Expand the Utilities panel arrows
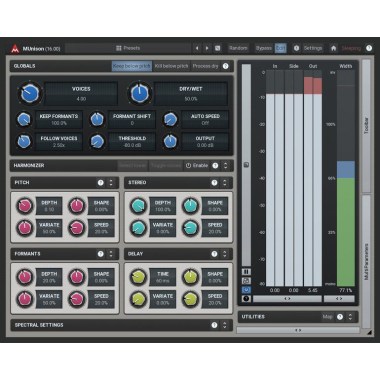 (350, 317)
